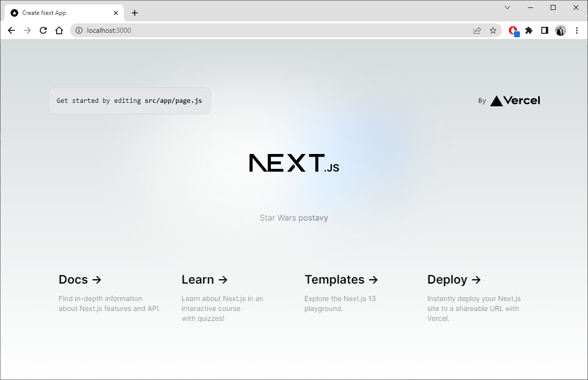Reload the localhost page
Screen dimensions: 588x380
43,30
